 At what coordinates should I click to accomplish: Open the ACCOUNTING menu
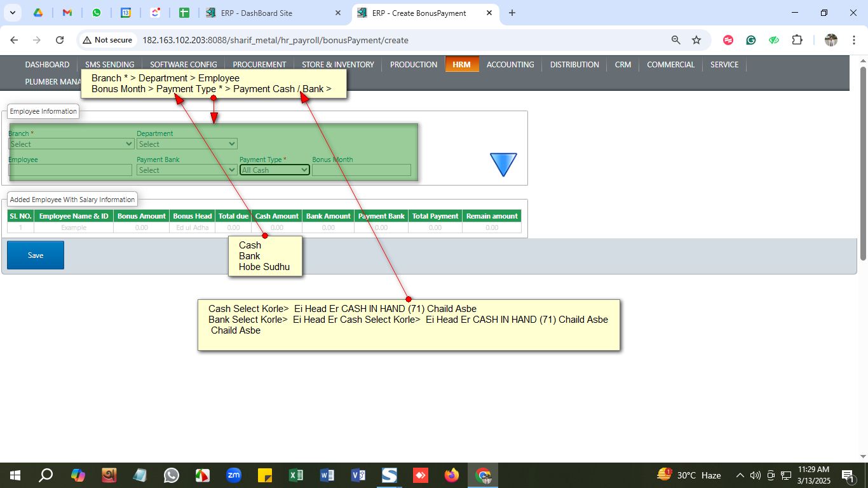click(x=510, y=64)
